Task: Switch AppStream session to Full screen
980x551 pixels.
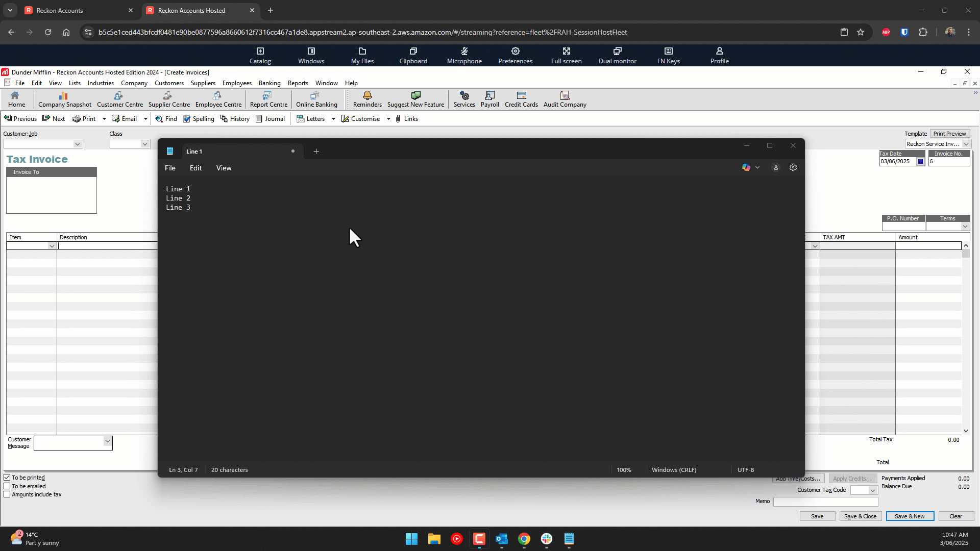Action: 566,56
